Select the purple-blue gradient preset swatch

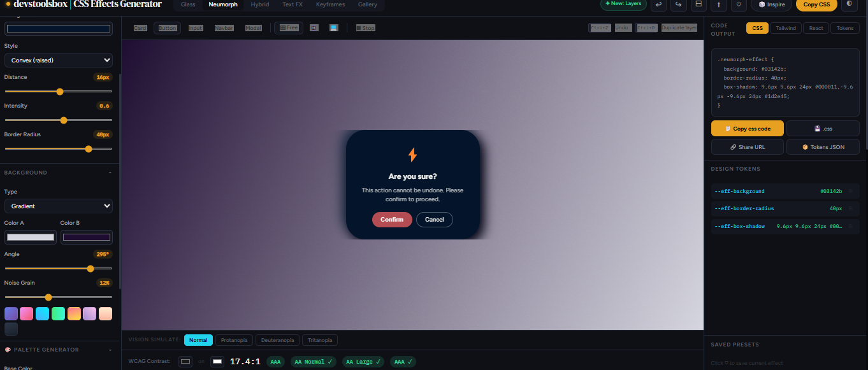[11, 314]
